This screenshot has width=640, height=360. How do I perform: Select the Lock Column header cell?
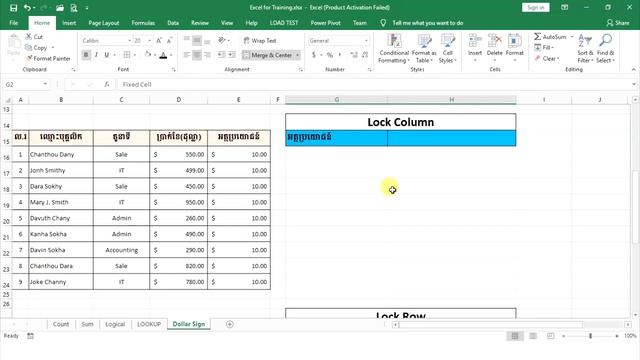(x=400, y=122)
